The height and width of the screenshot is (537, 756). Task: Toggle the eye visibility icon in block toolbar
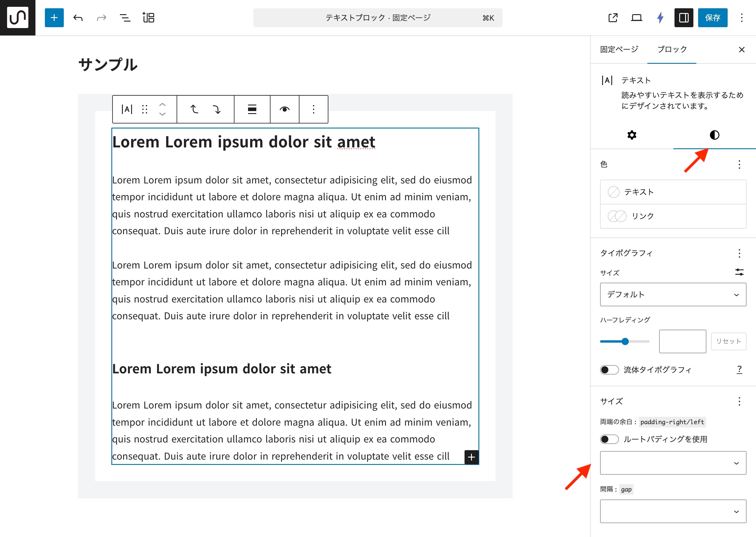(284, 109)
